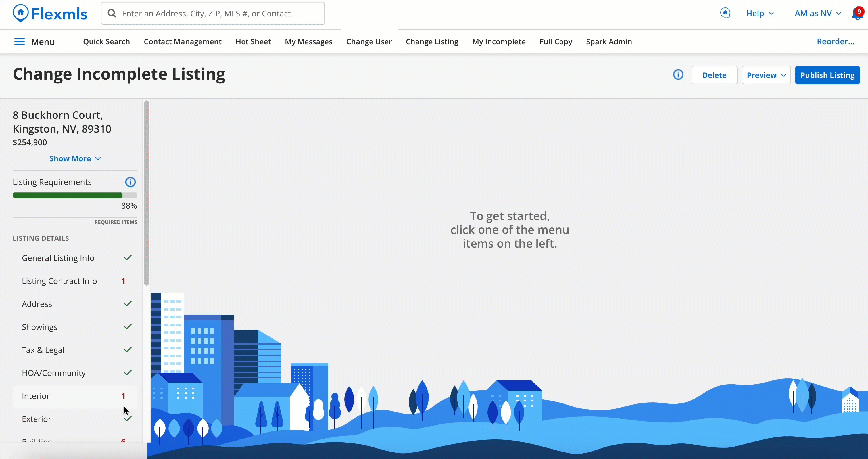Open Spark Admin
Image resolution: width=868 pixels, height=459 pixels.
[609, 41]
